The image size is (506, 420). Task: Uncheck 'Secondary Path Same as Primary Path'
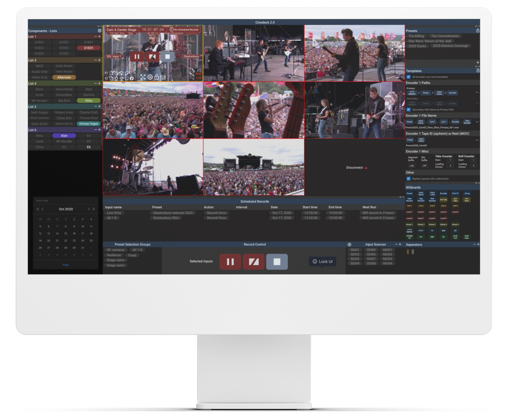pyautogui.click(x=408, y=110)
